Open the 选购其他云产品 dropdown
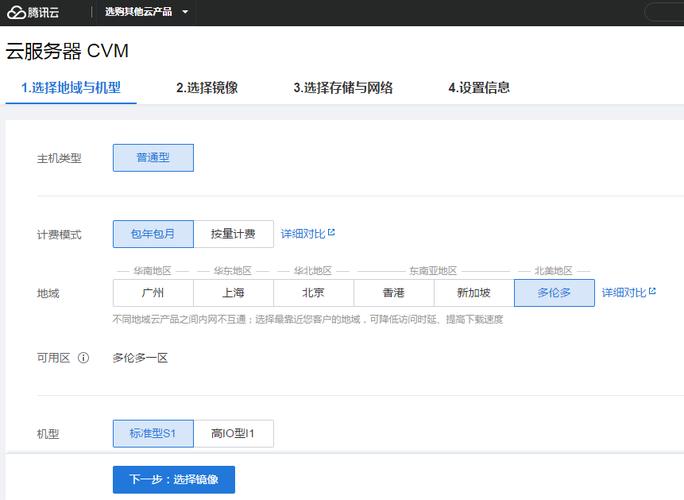Image resolution: width=684 pixels, height=500 pixels. pos(146,12)
